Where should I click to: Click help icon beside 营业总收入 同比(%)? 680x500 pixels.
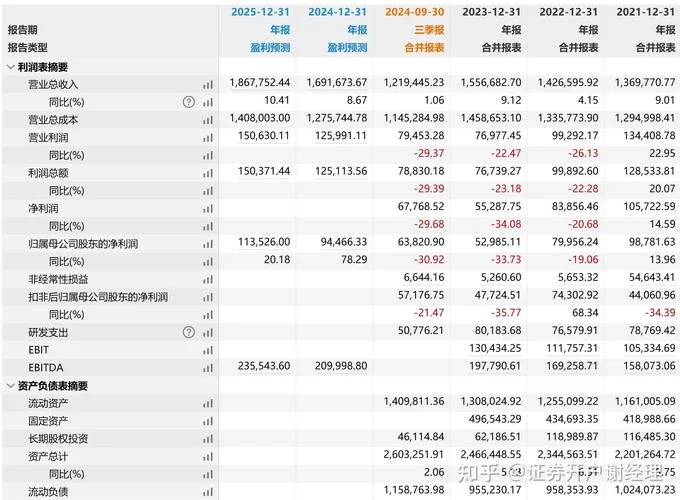coord(189,102)
